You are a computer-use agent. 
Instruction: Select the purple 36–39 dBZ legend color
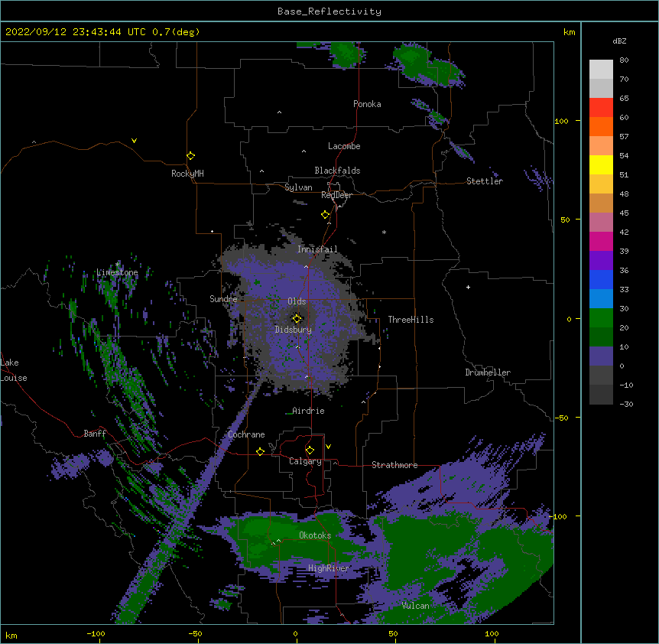pos(601,260)
